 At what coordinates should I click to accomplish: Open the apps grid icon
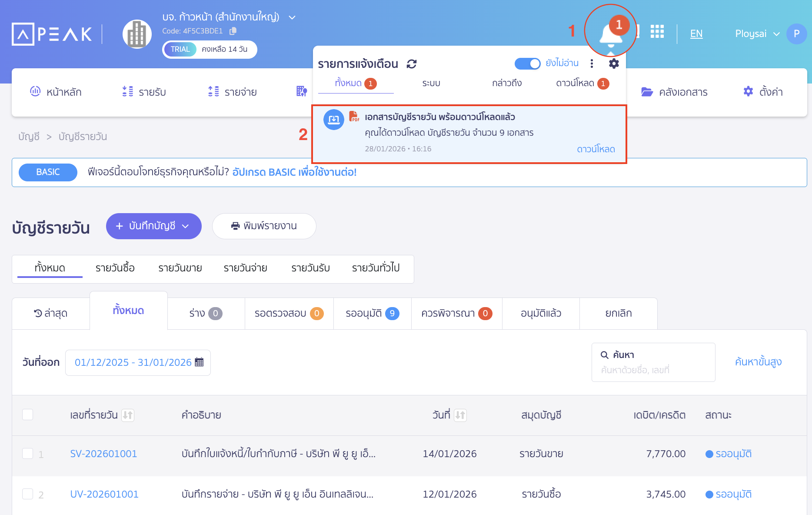pyautogui.click(x=657, y=32)
